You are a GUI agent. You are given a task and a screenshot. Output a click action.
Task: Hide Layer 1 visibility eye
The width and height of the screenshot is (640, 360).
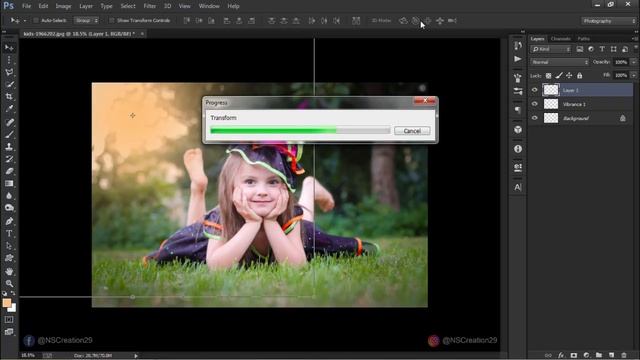click(534, 90)
